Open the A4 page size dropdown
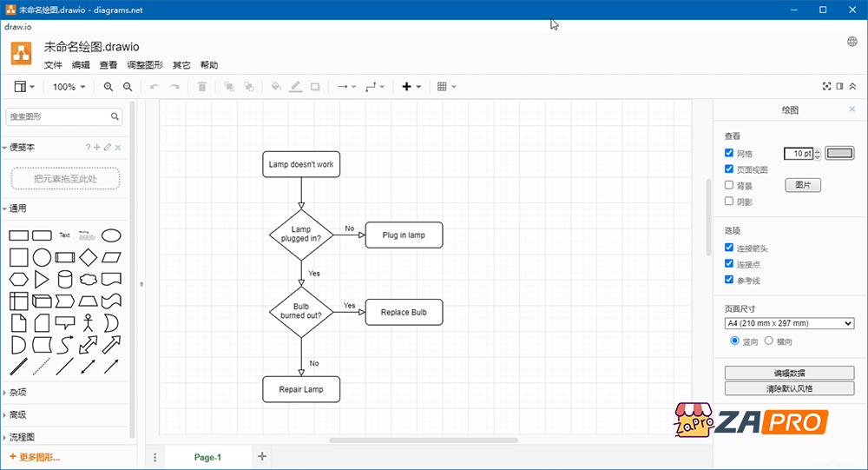Screen dimensions: 868x470 [x=789, y=323]
